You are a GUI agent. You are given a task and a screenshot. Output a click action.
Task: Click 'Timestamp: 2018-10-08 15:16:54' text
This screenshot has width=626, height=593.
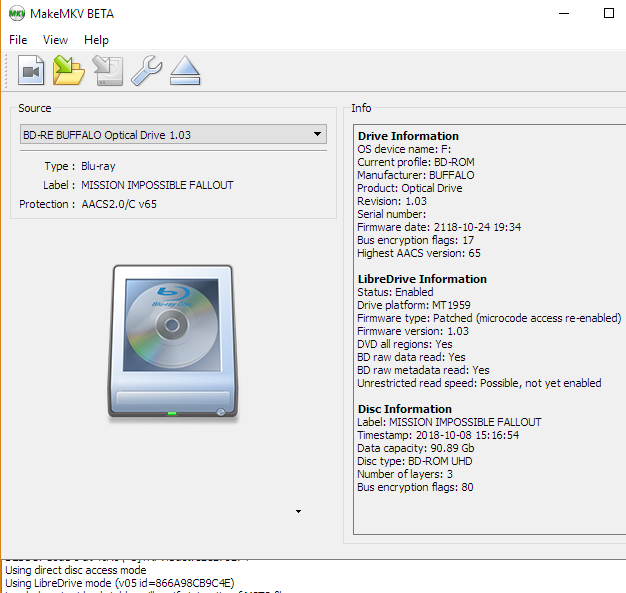point(438,435)
